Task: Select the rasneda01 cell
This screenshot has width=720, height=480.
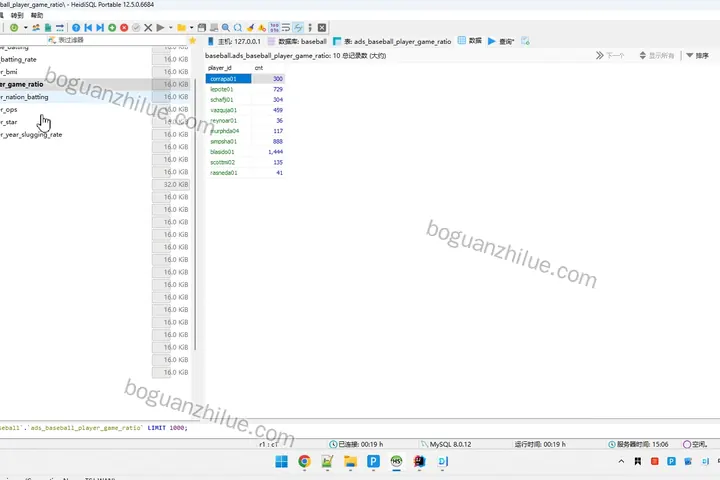Action: click(228, 173)
